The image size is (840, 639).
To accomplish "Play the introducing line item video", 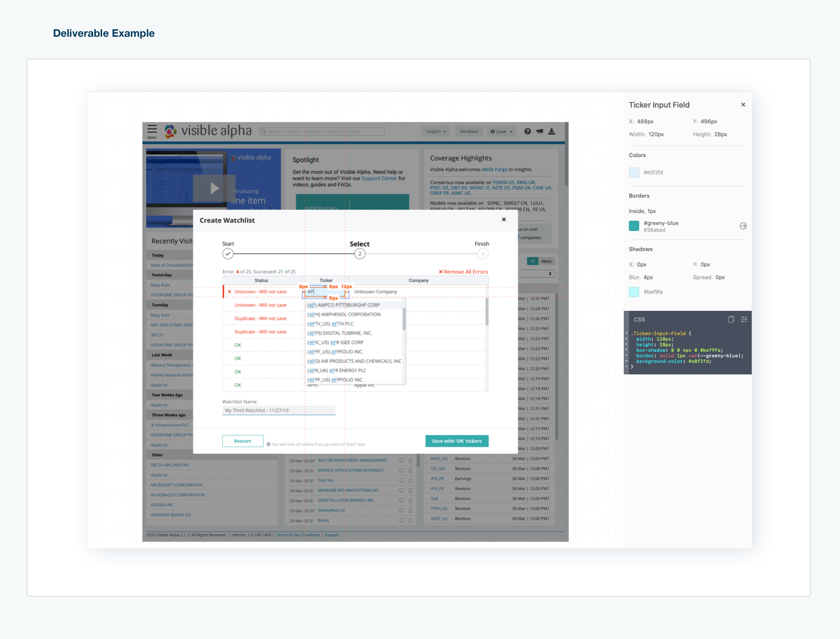I will 214,188.
